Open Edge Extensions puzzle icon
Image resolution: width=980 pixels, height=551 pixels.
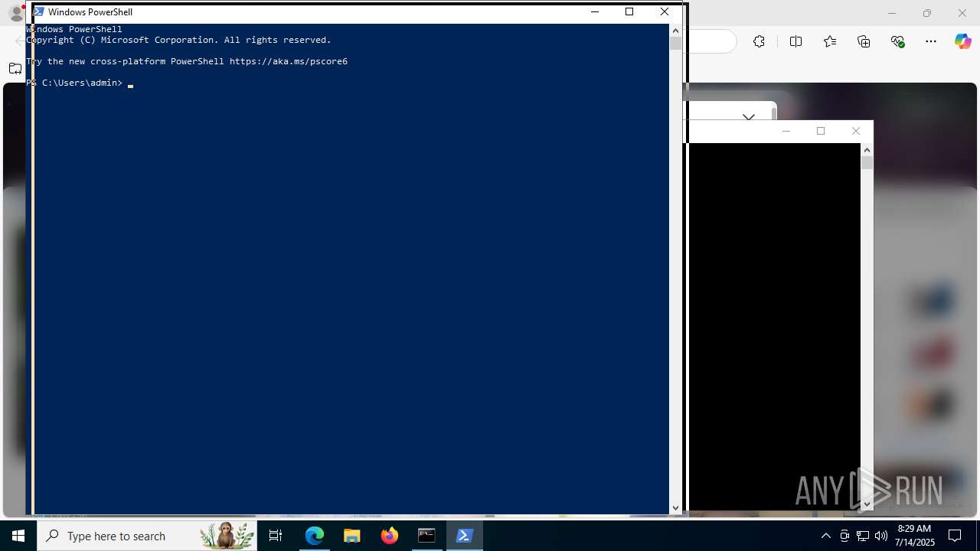coord(759,41)
